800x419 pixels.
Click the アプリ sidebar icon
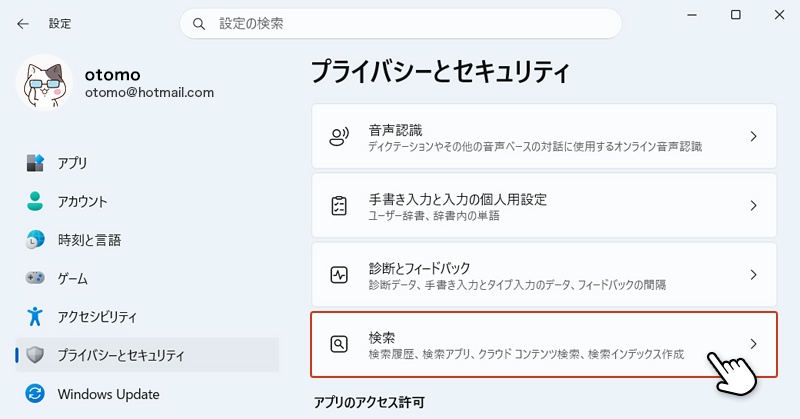35,163
